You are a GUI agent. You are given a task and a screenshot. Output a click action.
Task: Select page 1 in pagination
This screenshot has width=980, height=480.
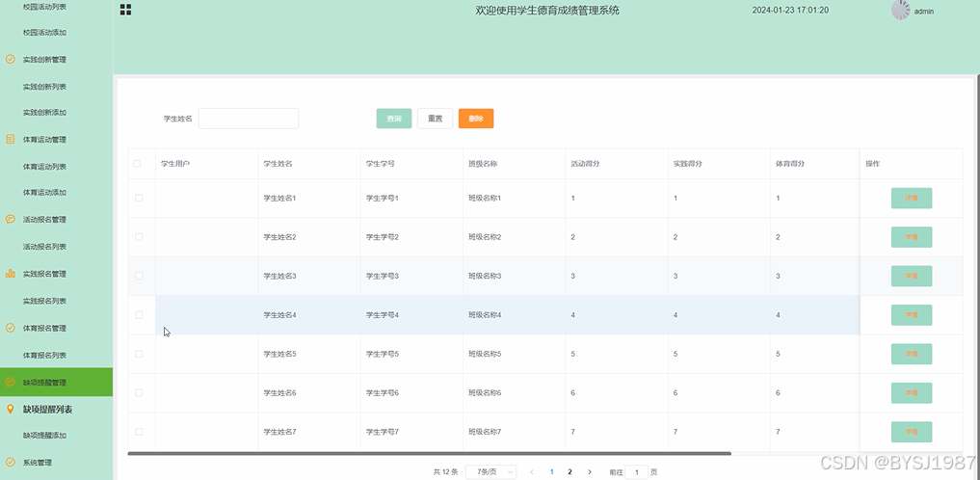click(x=551, y=472)
